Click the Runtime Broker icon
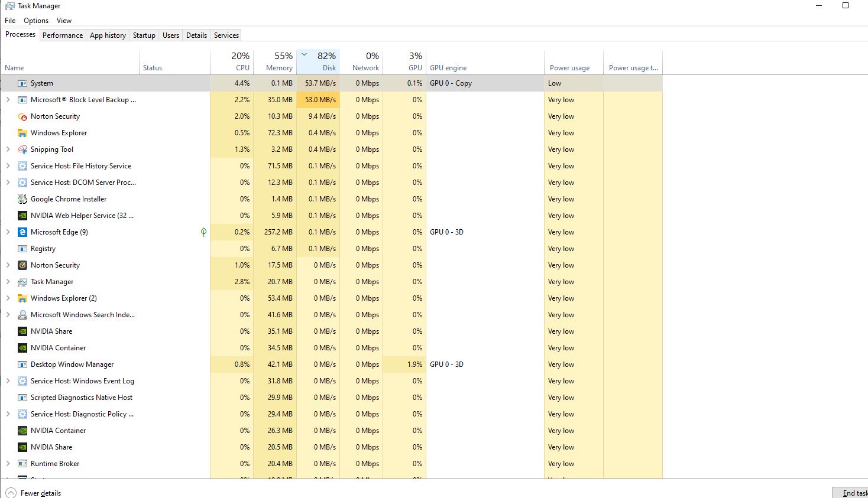The height and width of the screenshot is (498, 868). point(22,464)
